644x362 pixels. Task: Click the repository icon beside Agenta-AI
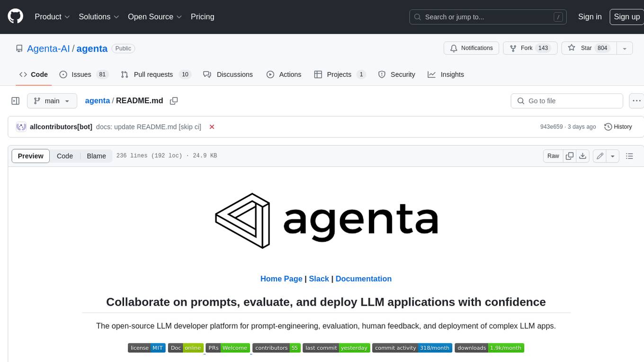coord(19,48)
